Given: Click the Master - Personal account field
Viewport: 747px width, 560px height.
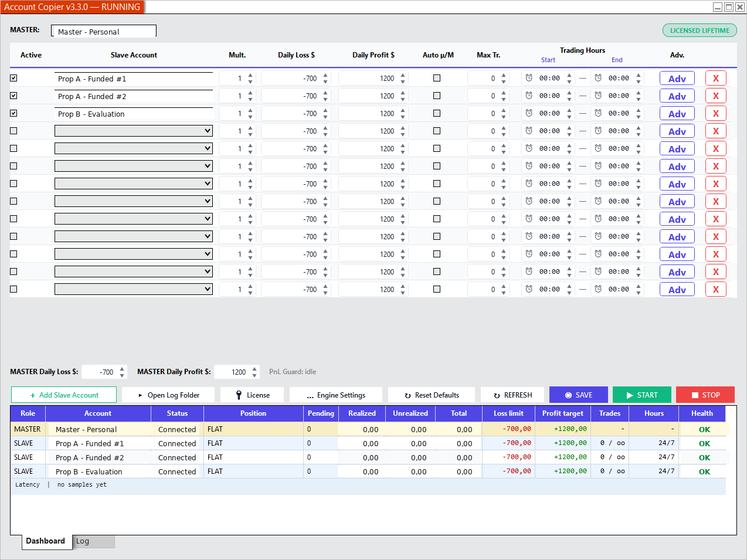Looking at the screenshot, I should click(104, 31).
